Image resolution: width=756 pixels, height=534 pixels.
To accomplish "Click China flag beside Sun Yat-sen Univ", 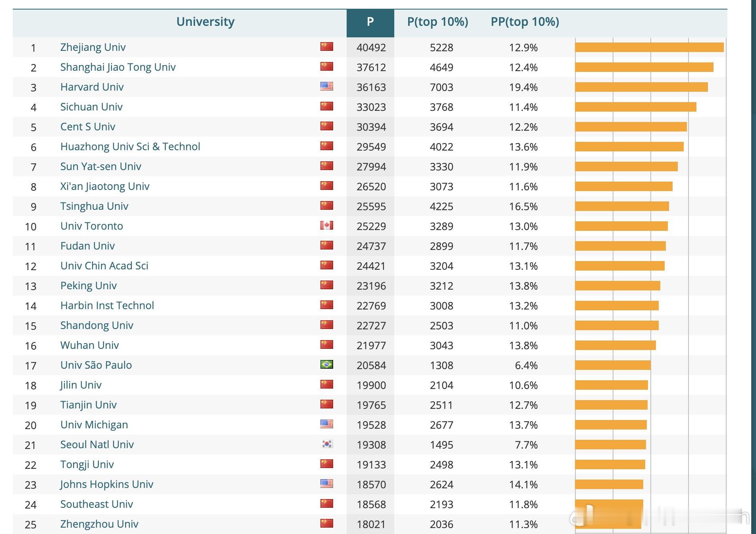I will (x=327, y=166).
